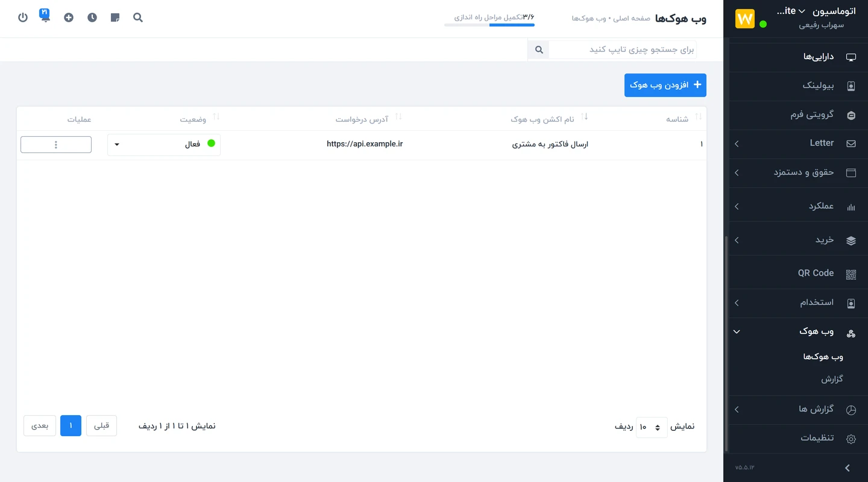Click the گرویتی فرم sidebar icon

[x=851, y=115]
